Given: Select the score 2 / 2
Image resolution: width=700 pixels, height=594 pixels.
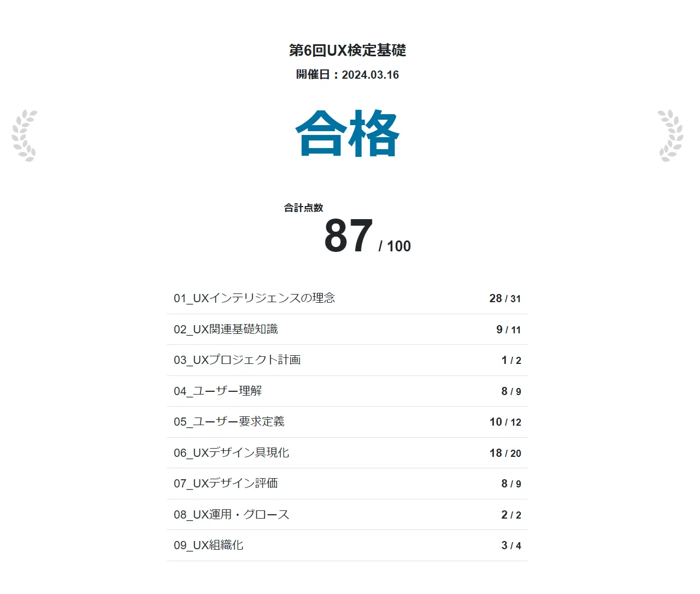Looking at the screenshot, I should 511,515.
